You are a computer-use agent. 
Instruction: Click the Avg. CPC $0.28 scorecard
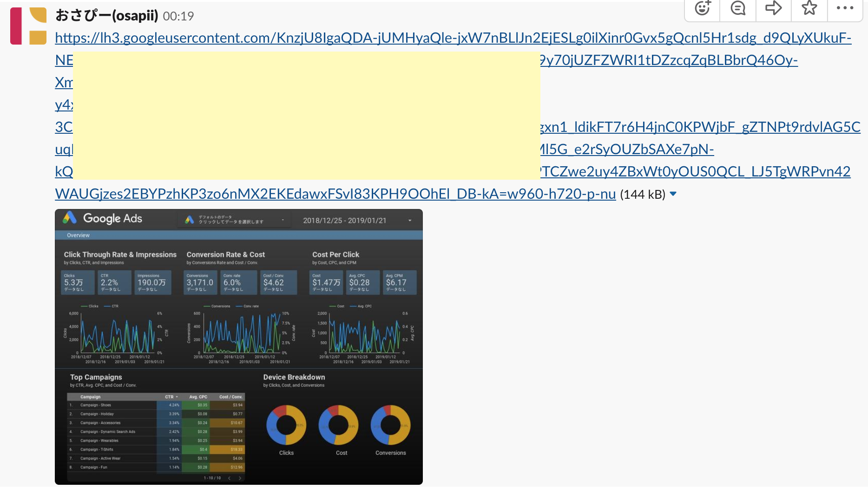click(363, 282)
